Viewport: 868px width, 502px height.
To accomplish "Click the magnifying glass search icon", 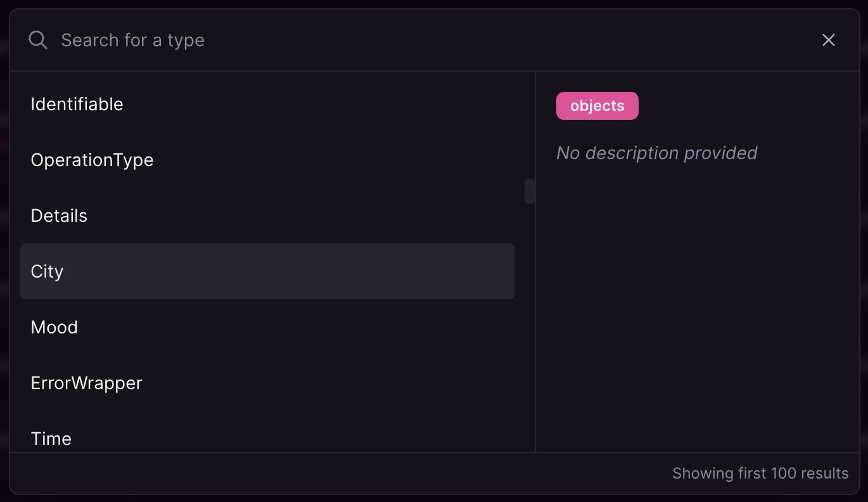I will tap(38, 40).
